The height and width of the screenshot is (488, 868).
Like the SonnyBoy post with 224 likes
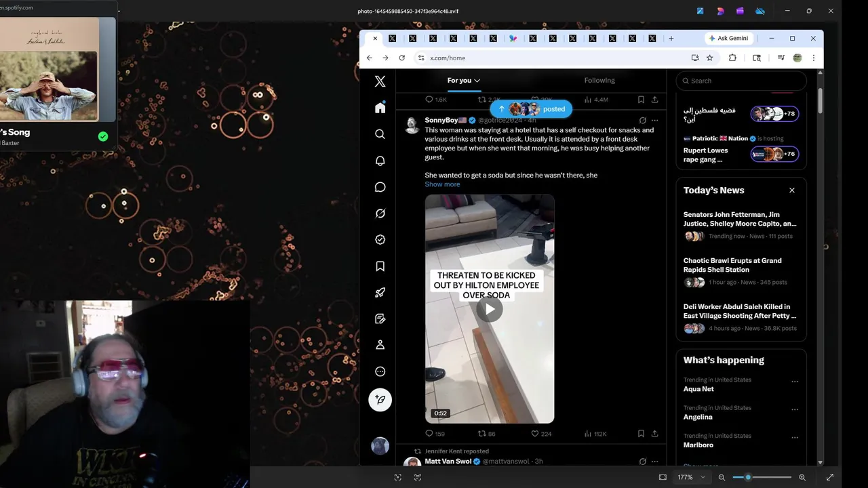(x=540, y=434)
